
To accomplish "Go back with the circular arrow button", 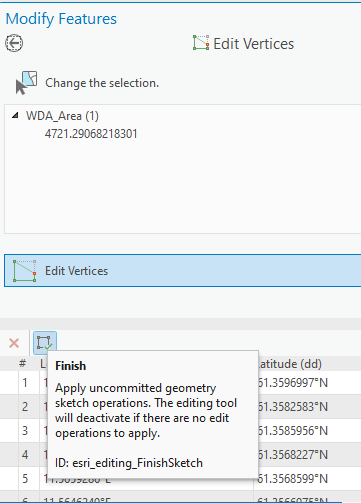I will [14, 43].
